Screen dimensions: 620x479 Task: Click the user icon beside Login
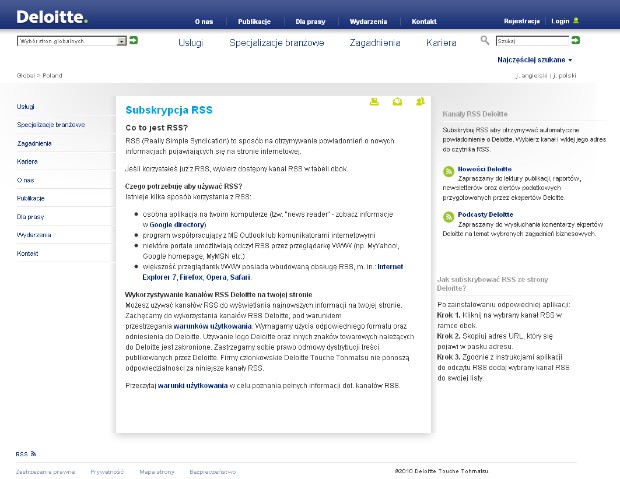[576, 21]
